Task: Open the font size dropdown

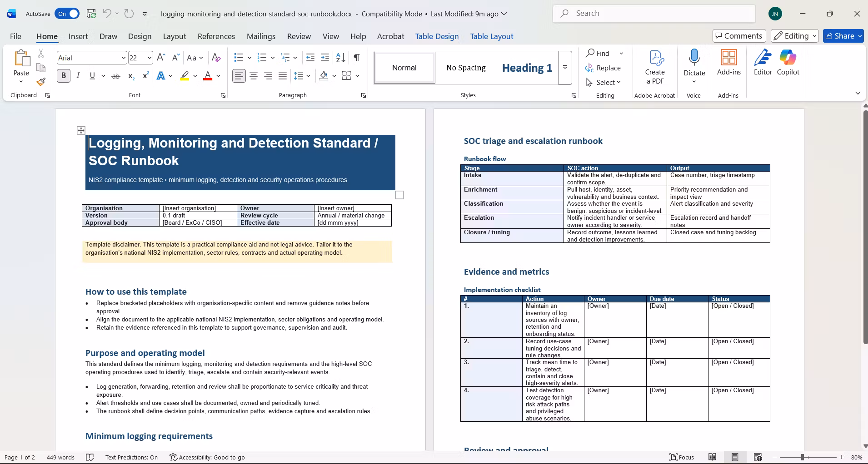Action: pos(149,58)
